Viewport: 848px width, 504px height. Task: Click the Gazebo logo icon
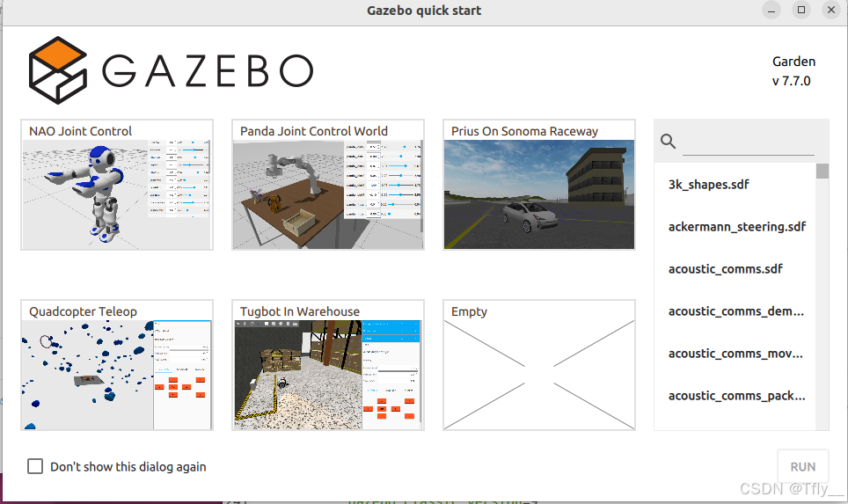point(58,70)
